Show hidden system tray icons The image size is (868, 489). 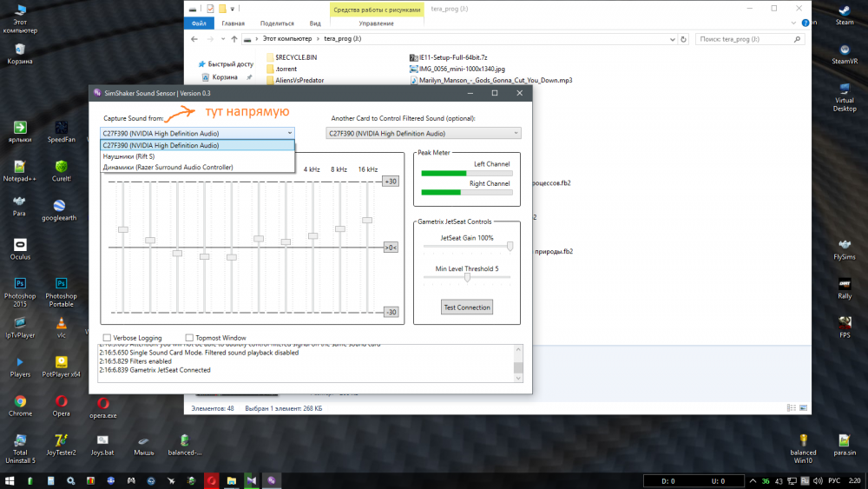click(x=753, y=480)
